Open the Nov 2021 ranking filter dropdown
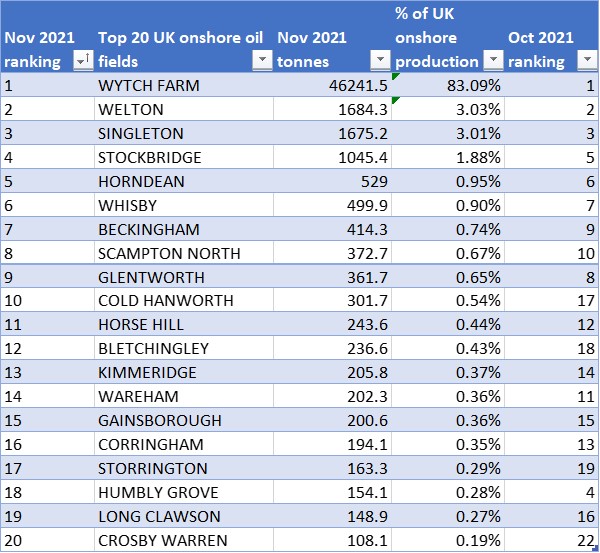This screenshot has height=553, width=600. coord(82,61)
